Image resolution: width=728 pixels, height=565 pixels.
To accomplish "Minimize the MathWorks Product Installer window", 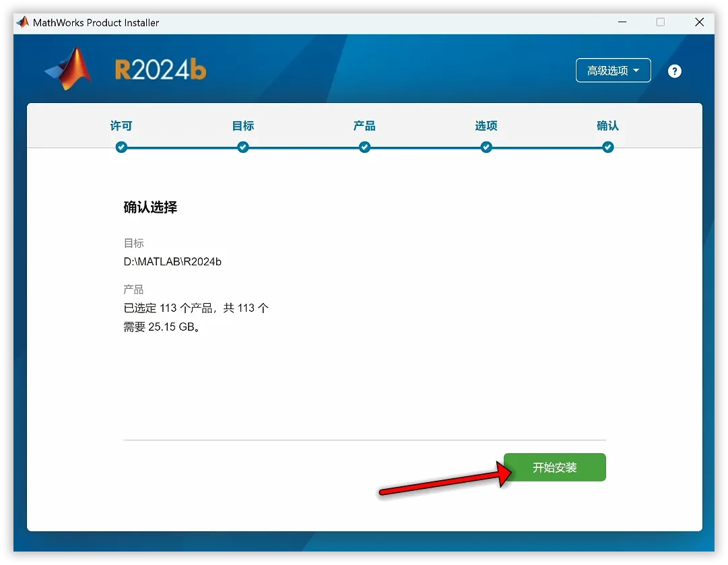I will point(622,22).
